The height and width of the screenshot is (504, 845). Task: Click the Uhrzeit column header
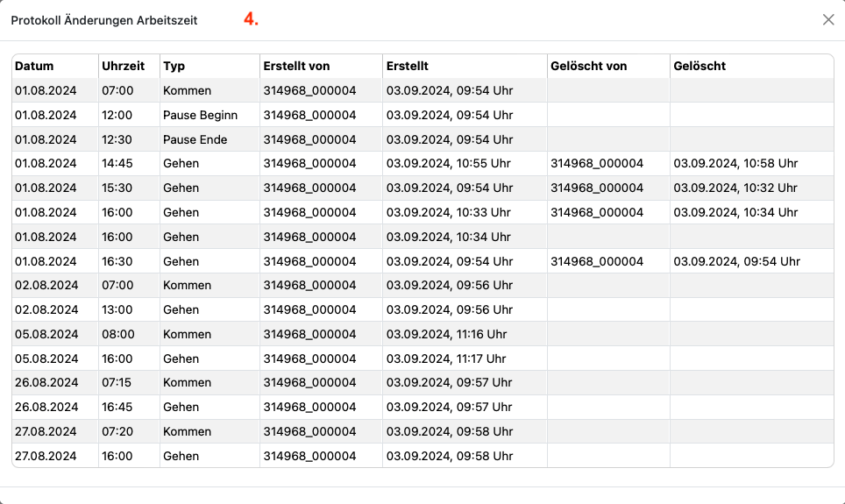pyautogui.click(x=124, y=66)
